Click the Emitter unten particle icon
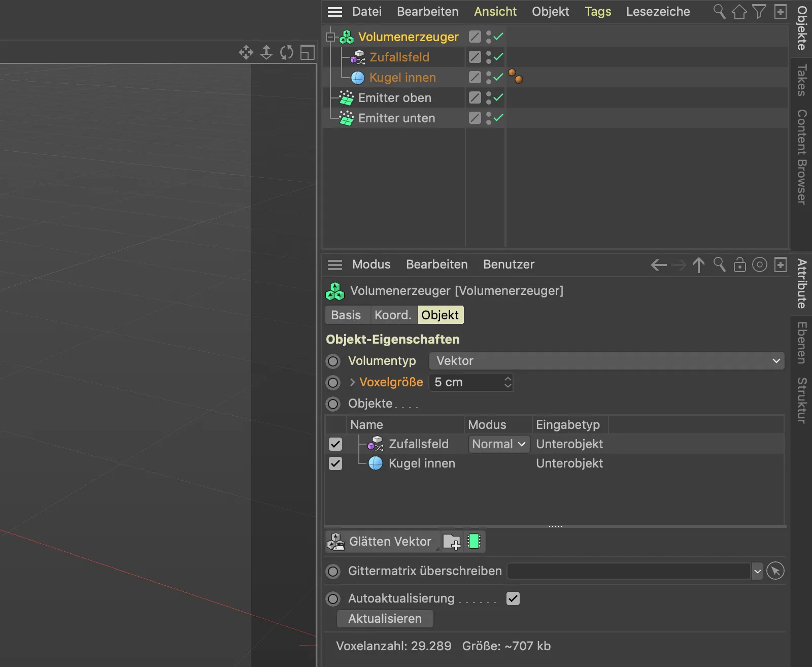The width and height of the screenshot is (812, 667). (347, 118)
